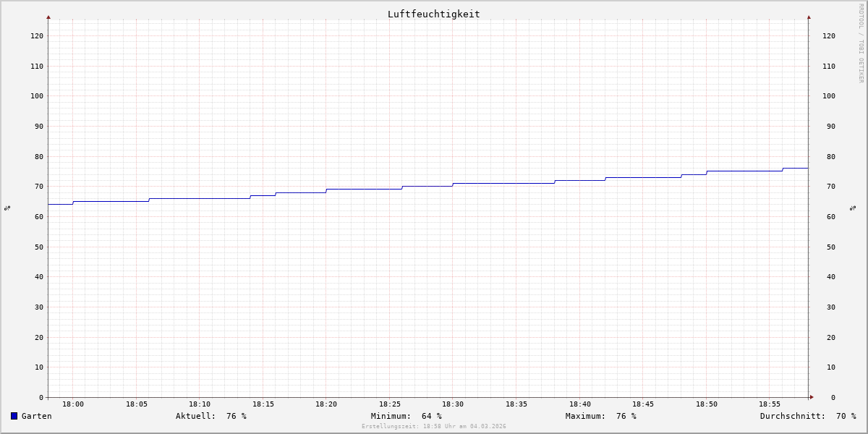Click the 120 label on left y-axis
868x434 pixels.
tap(37, 35)
